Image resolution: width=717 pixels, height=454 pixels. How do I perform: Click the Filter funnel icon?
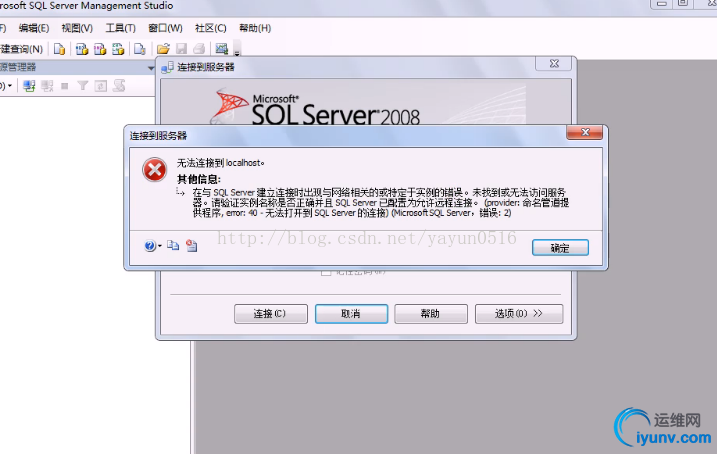(82, 86)
